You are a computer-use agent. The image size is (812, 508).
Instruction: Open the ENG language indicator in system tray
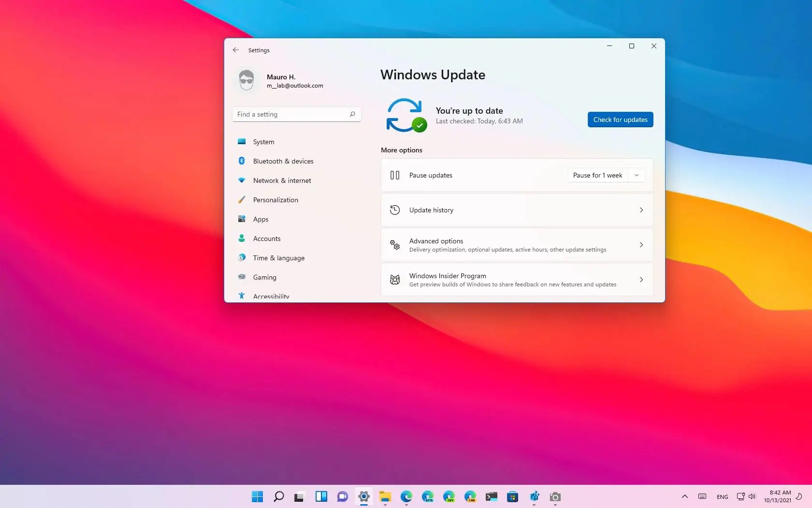(x=722, y=496)
